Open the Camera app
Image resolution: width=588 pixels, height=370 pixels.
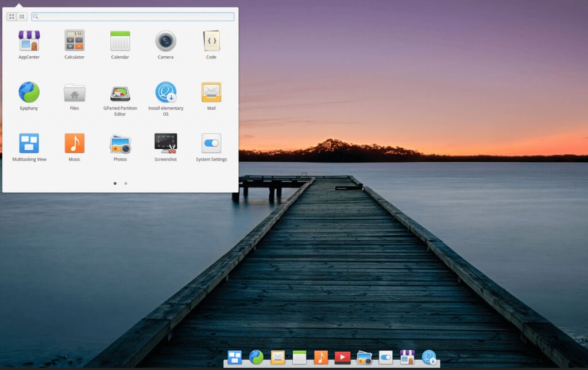coord(165,41)
